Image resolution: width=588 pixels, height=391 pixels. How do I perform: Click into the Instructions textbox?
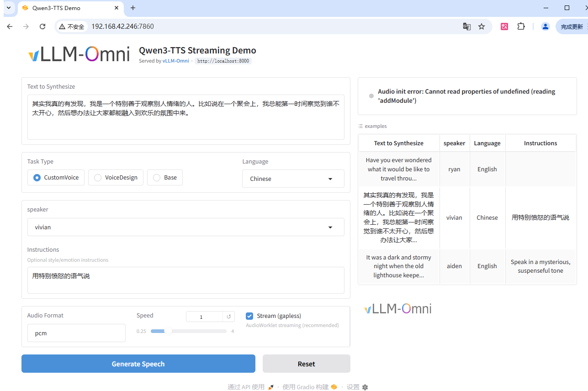click(x=185, y=280)
